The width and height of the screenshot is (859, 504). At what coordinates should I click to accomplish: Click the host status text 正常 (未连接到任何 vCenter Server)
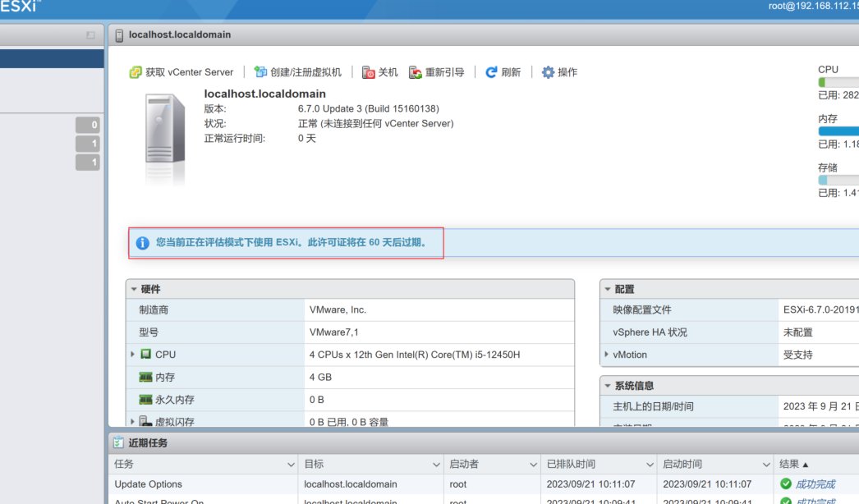pos(376,123)
